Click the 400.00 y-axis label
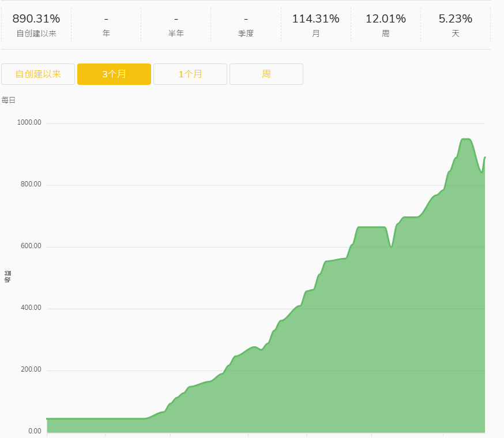Image resolution: width=504 pixels, height=438 pixels. 31,308
